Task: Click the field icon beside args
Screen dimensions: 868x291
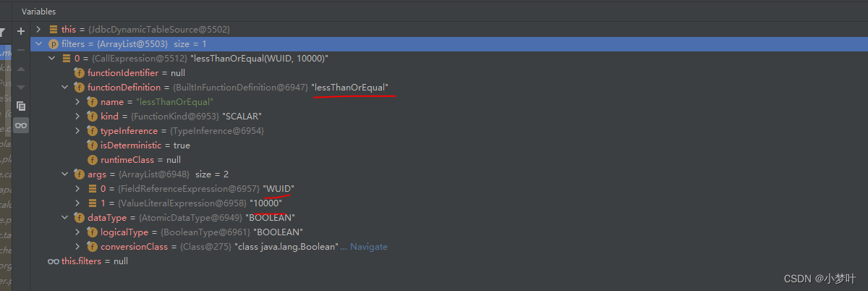Action: pyautogui.click(x=80, y=174)
